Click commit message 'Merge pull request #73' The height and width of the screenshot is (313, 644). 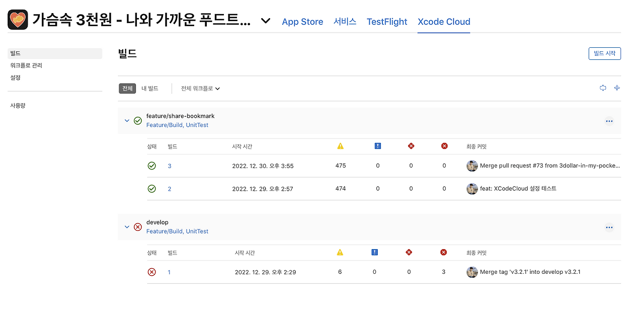550,166
